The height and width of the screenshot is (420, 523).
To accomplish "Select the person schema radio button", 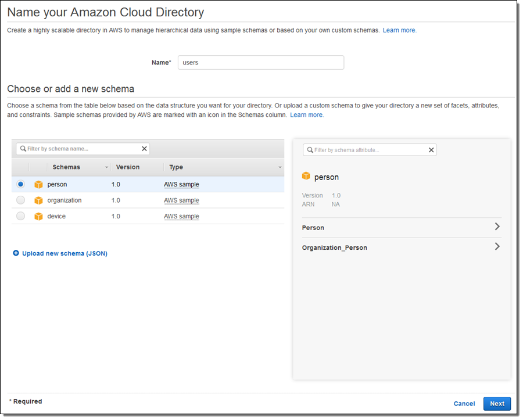I will tap(21, 184).
